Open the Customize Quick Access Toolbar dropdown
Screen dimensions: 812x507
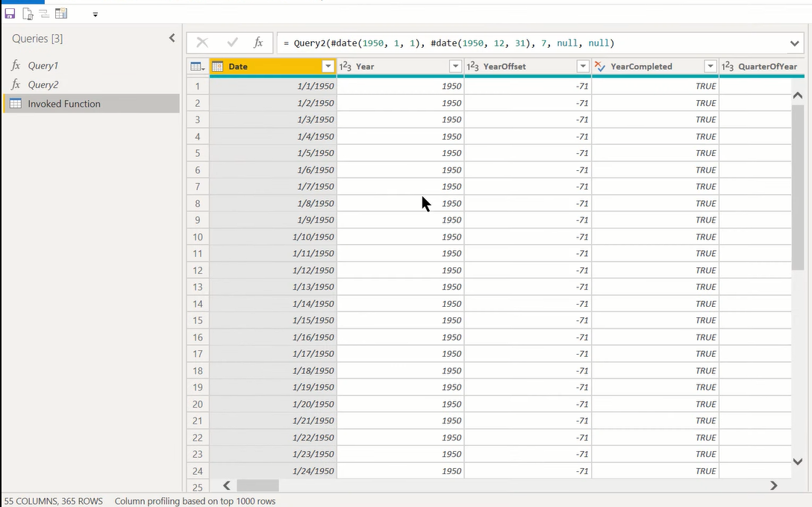tap(96, 14)
